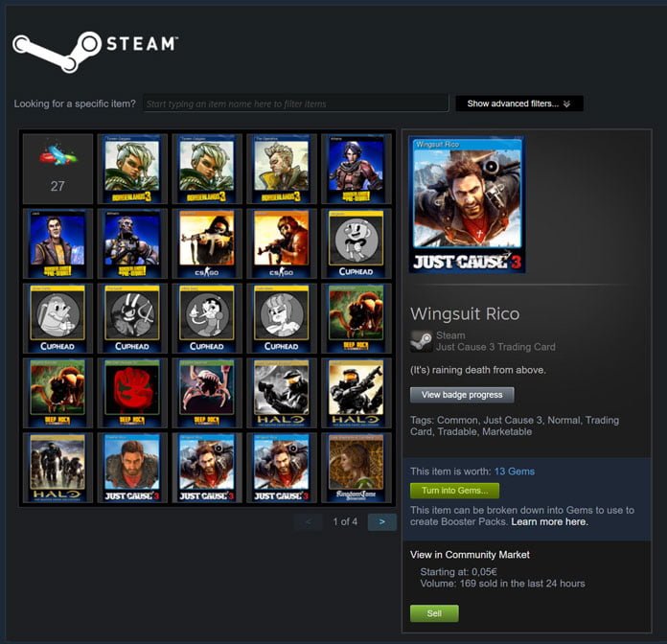Select the purple-haired Borderlands Pre-Sequel card

click(356, 169)
